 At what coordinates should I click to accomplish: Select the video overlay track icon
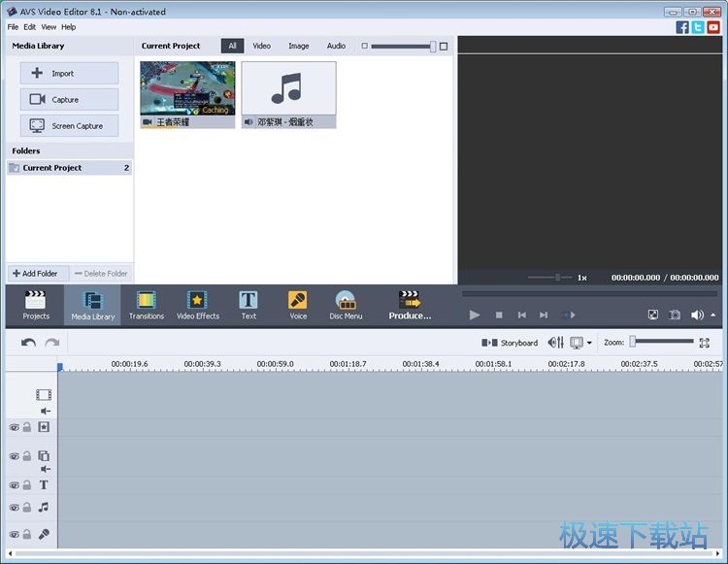44,456
